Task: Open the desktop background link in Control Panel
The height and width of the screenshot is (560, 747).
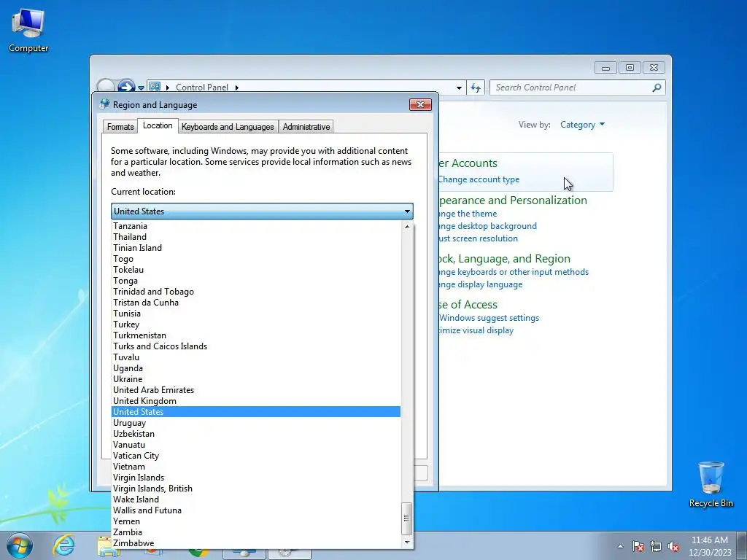Action: pos(487,226)
